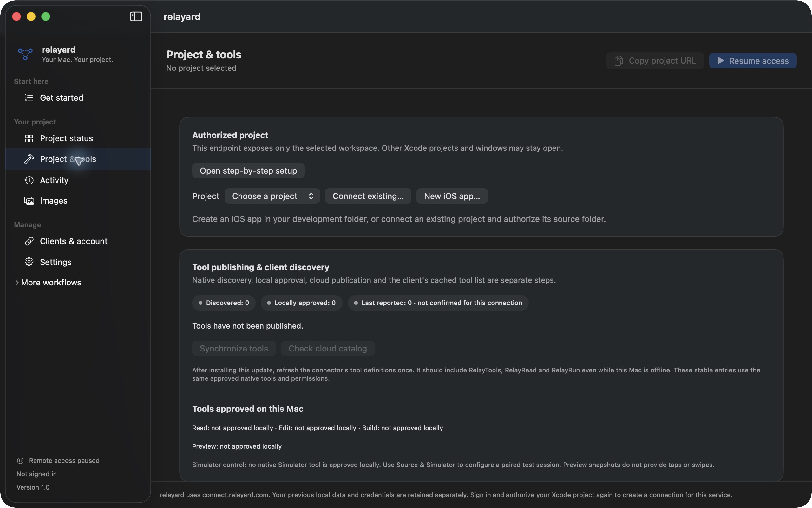
Task: Click the pause icon by Remote access paused
Action: tap(20, 461)
